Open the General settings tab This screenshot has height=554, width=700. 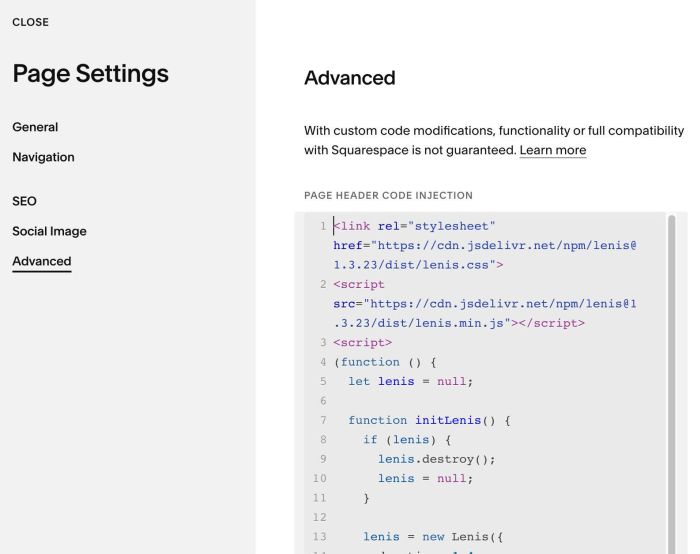[35, 127]
